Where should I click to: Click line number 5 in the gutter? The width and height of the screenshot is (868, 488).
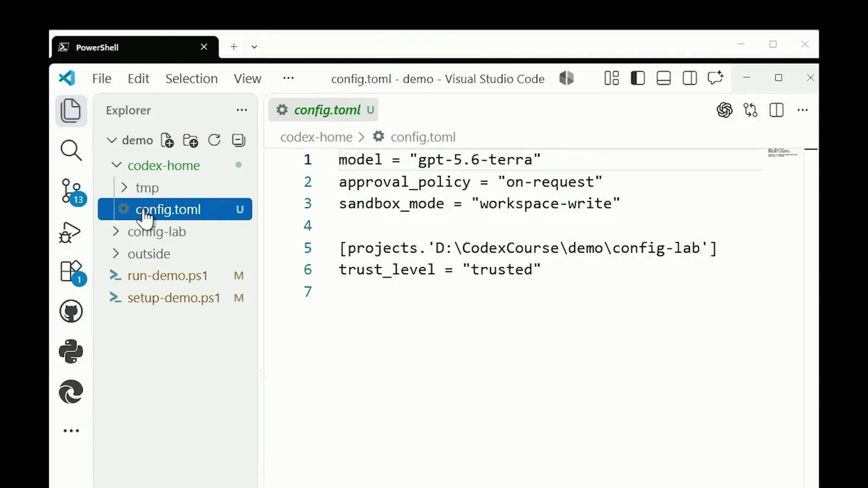308,248
